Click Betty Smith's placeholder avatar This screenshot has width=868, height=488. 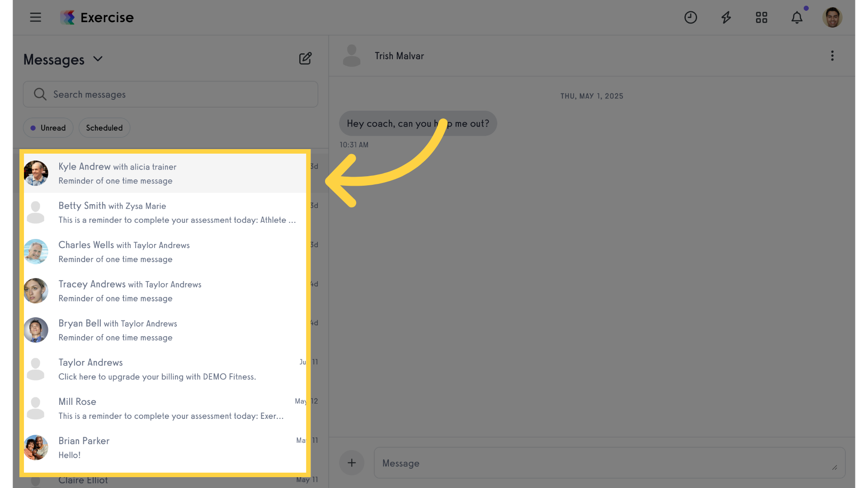(36, 212)
